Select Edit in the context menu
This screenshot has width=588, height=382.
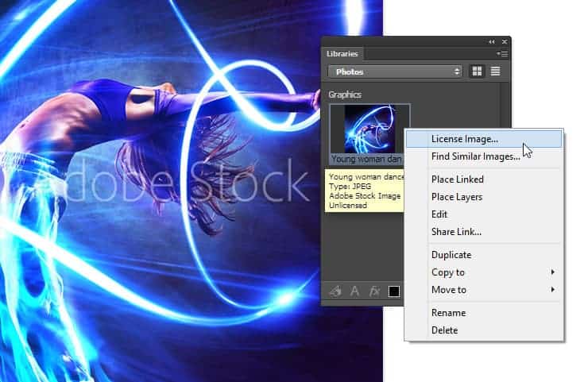pyautogui.click(x=484, y=214)
